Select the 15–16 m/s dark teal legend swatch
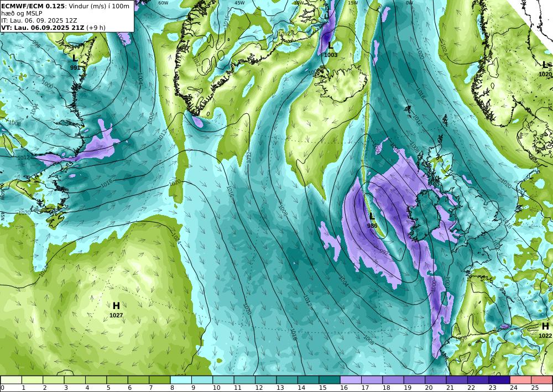Viewport: 553px width, 392px height. pos(330,380)
